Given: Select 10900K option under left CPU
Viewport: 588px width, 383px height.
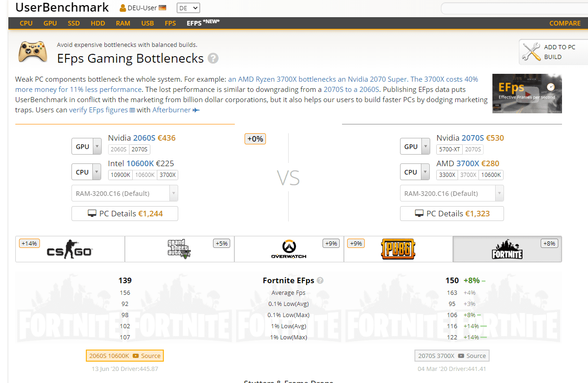Looking at the screenshot, I should pos(120,175).
